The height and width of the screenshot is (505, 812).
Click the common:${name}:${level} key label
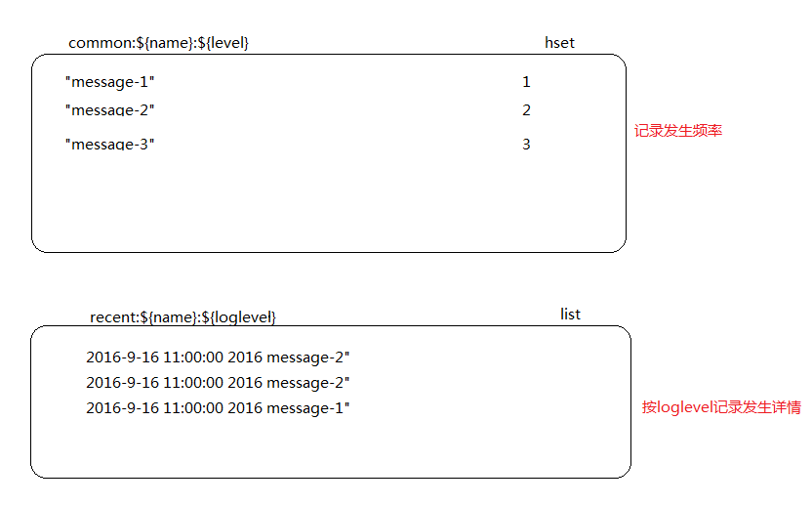pos(158,43)
